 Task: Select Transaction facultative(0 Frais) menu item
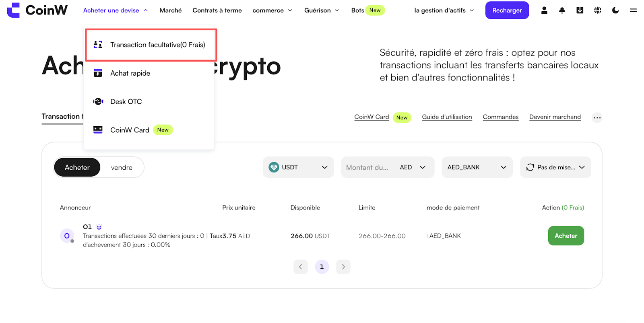[151, 45]
